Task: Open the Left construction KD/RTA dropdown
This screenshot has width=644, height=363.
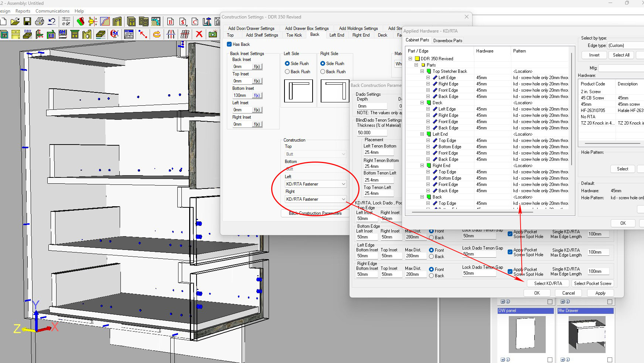Action: pyautogui.click(x=316, y=184)
